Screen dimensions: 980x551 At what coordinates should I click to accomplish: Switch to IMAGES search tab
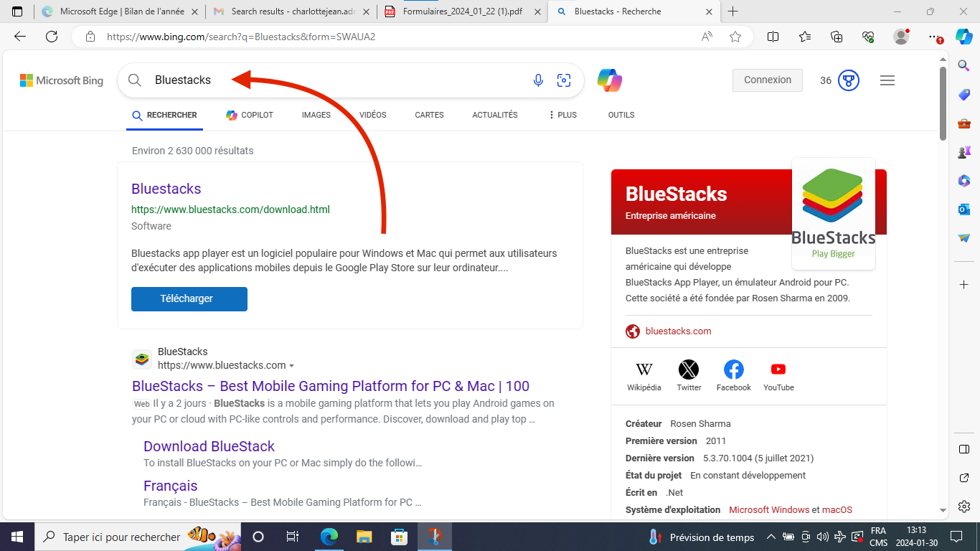point(316,115)
